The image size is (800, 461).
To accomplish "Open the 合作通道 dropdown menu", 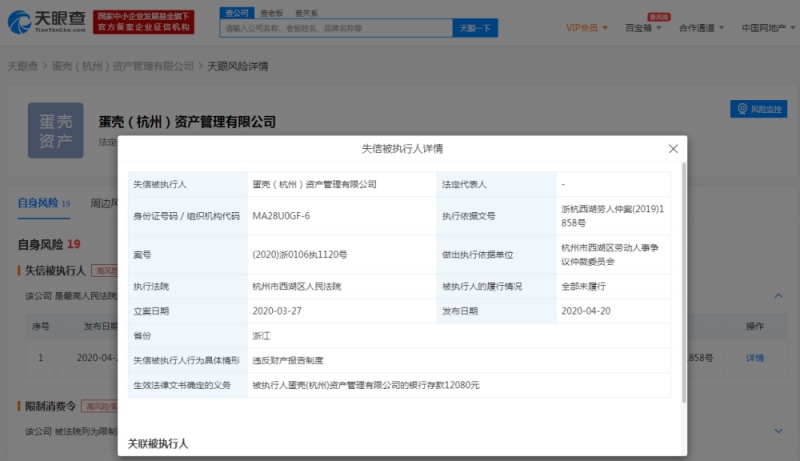I will (x=701, y=28).
